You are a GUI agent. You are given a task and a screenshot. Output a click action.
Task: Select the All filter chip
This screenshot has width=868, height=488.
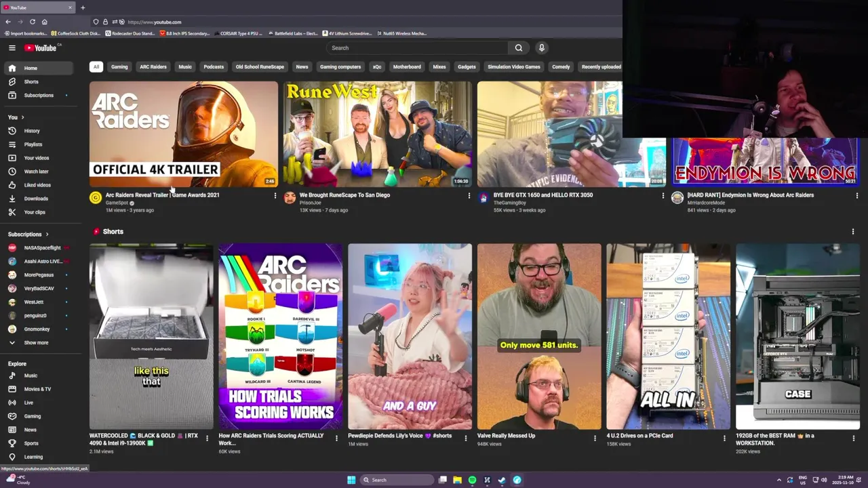pyautogui.click(x=96, y=66)
